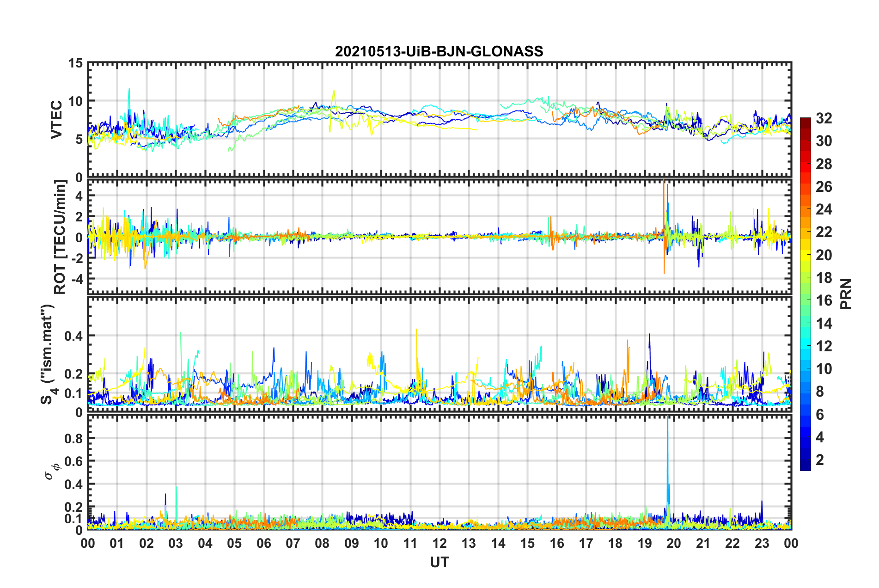Click the 5 tick on the VTEC axis
The width and height of the screenshot is (879, 588).
coord(79,139)
